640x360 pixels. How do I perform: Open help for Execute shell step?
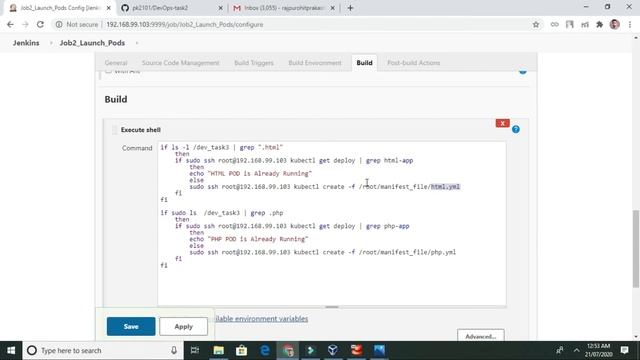(x=516, y=129)
